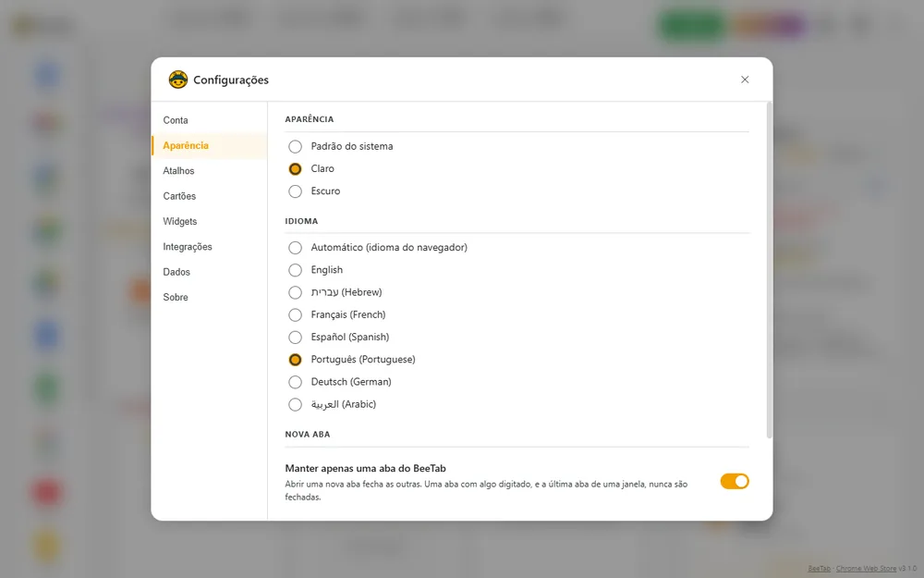Image resolution: width=924 pixels, height=578 pixels.
Task: Pick Français (French) language
Action: coord(296,315)
